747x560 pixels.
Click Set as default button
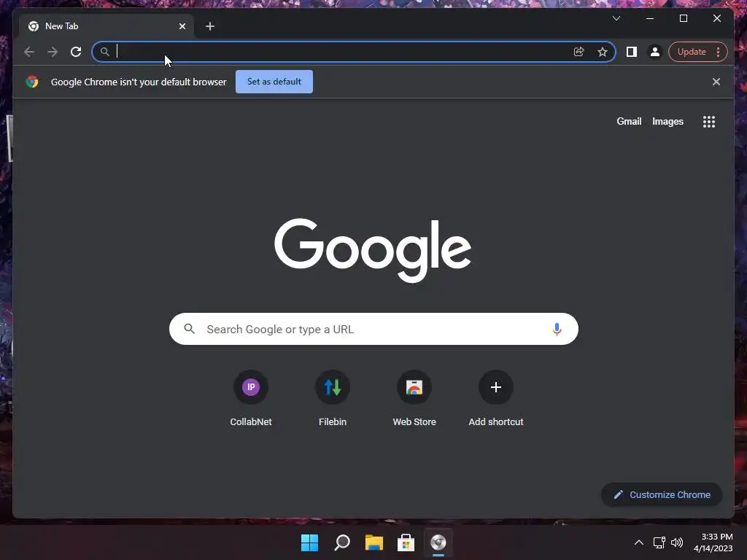[x=274, y=82]
